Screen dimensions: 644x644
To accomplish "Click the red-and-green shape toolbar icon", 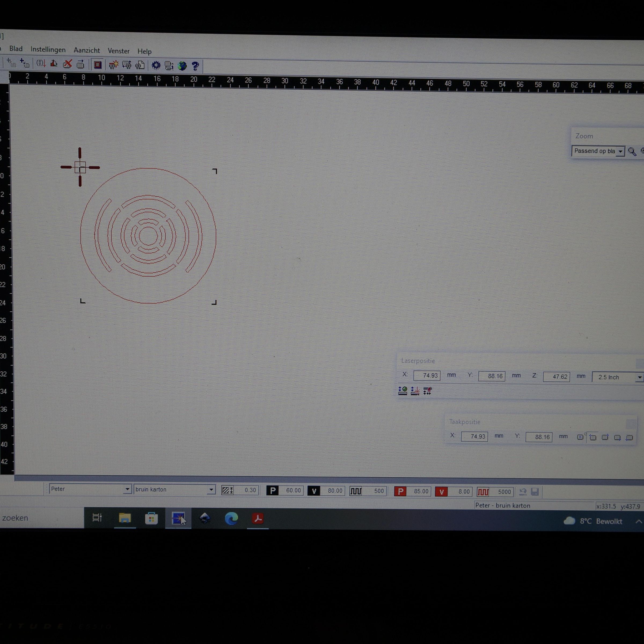I will pos(54,64).
